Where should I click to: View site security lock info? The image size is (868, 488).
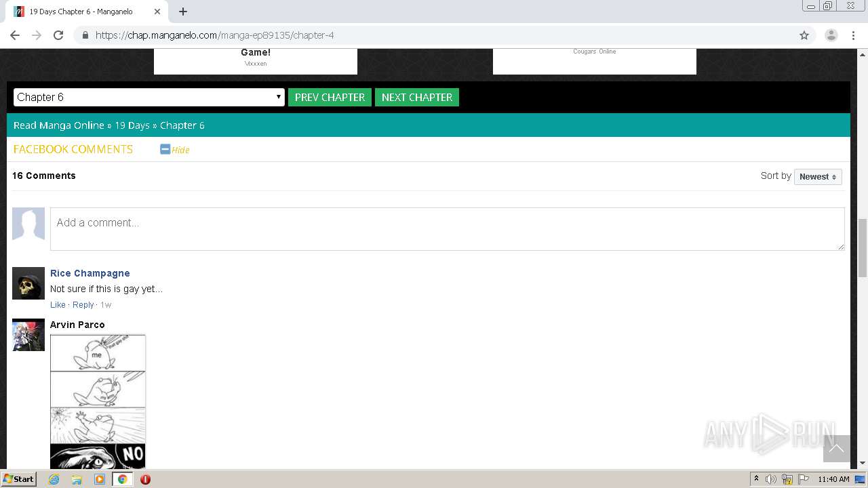(x=85, y=35)
